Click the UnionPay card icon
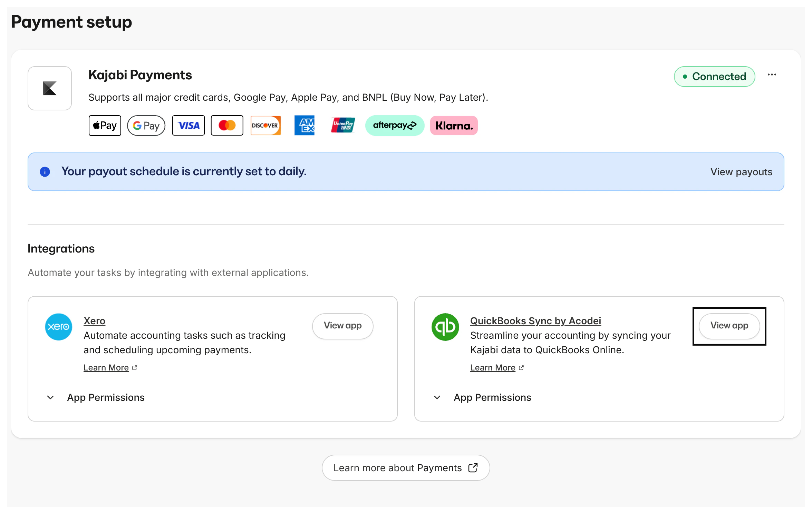The width and height of the screenshot is (812, 514). [343, 126]
